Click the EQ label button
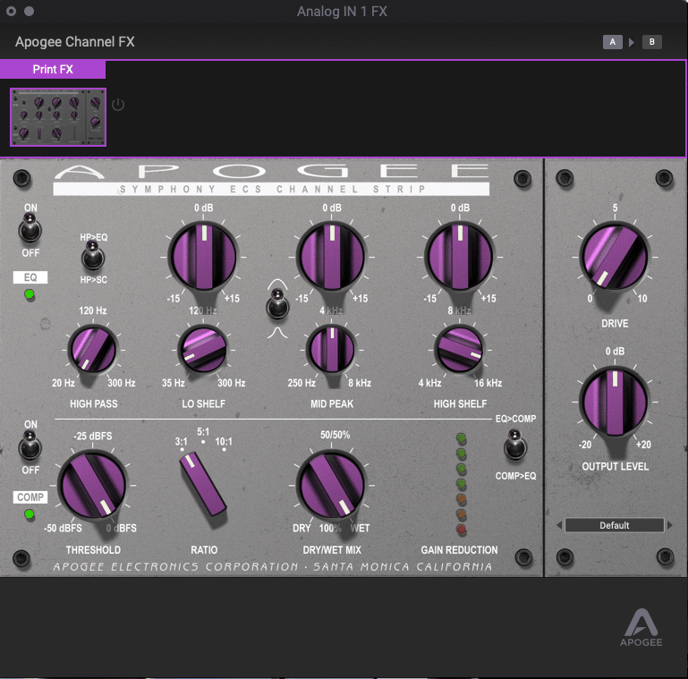Image resolution: width=688 pixels, height=679 pixels. [30, 277]
